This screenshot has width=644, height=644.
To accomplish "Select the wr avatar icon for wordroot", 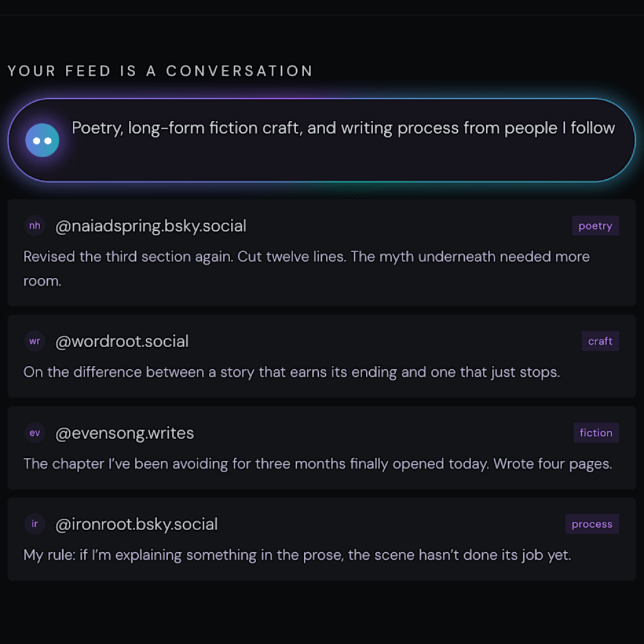I will coord(35,341).
